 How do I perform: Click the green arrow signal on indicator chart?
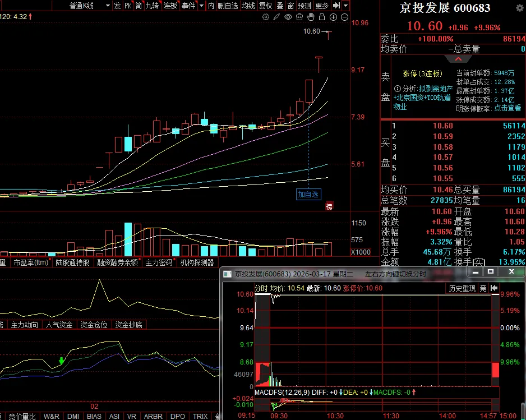click(61, 361)
